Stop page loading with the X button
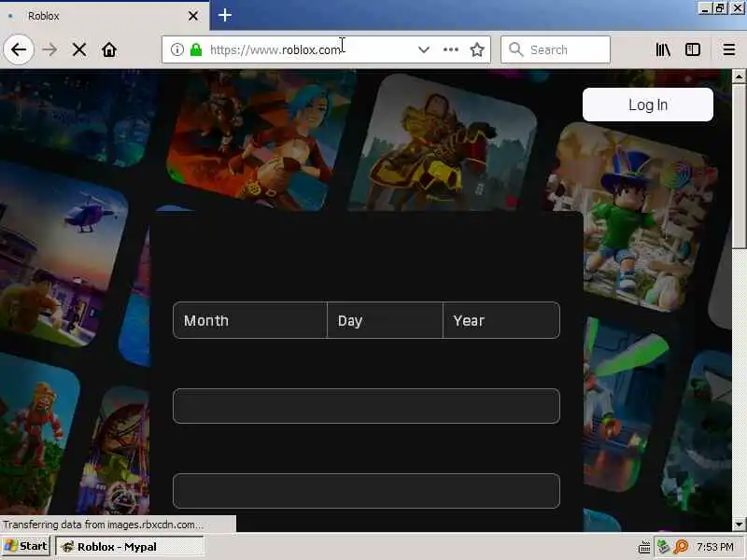Viewport: 747px width, 560px height. [79, 49]
